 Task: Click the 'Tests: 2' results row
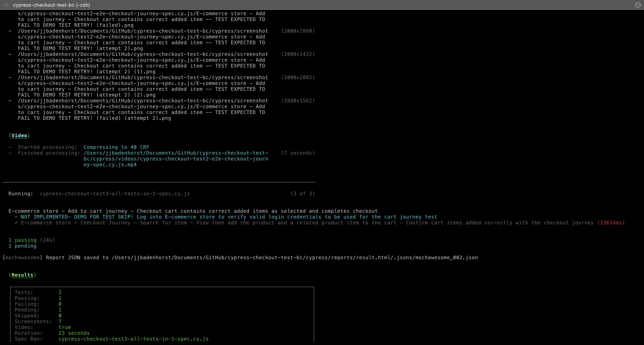click(x=38, y=292)
